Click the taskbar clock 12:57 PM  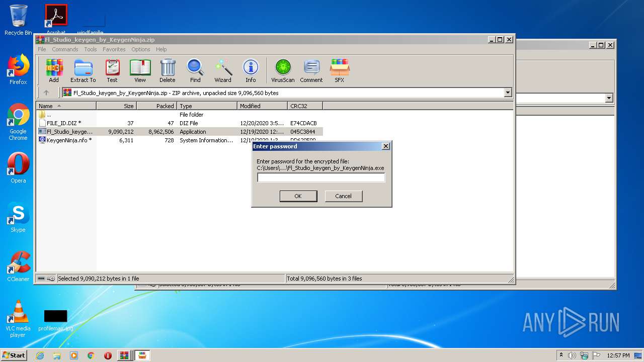618,355
